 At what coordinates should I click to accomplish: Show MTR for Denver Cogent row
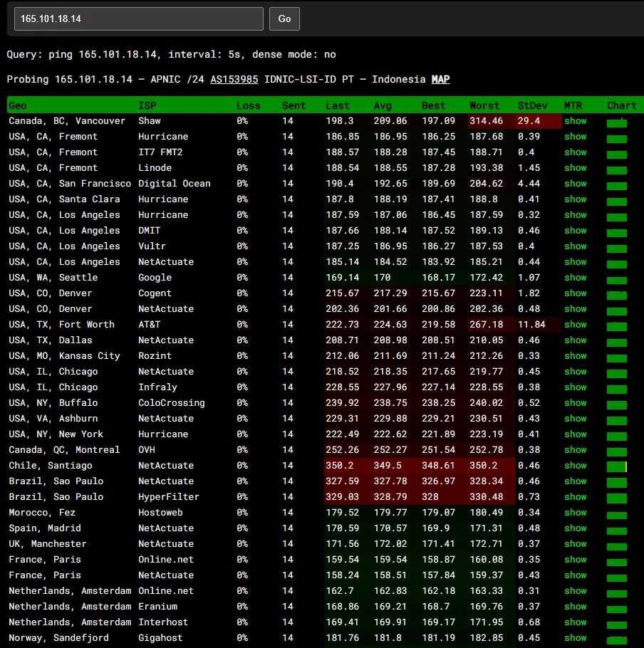[576, 293]
